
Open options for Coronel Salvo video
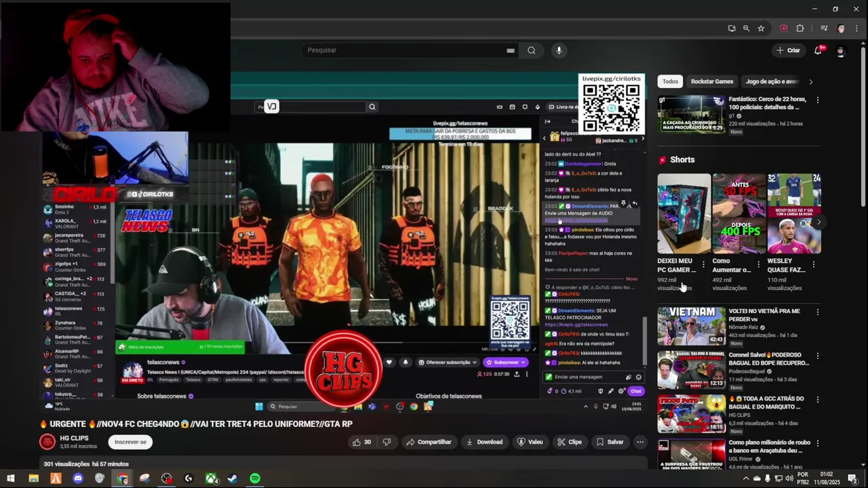tap(817, 356)
